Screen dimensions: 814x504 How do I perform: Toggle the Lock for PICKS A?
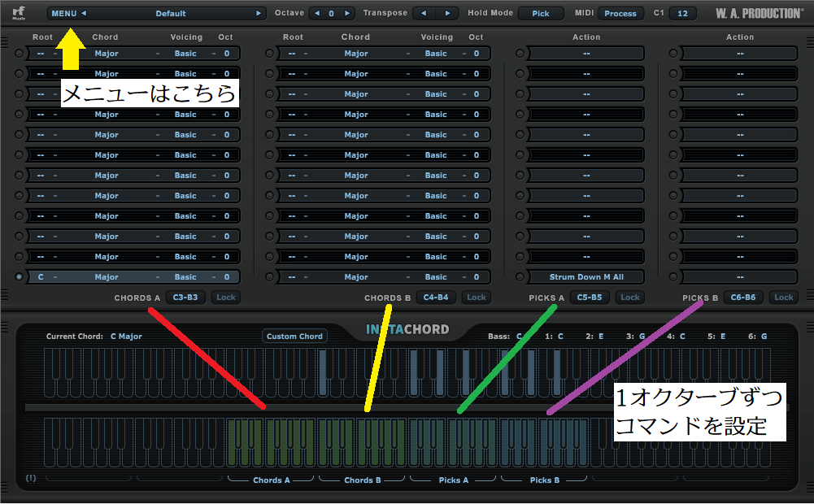click(x=629, y=298)
